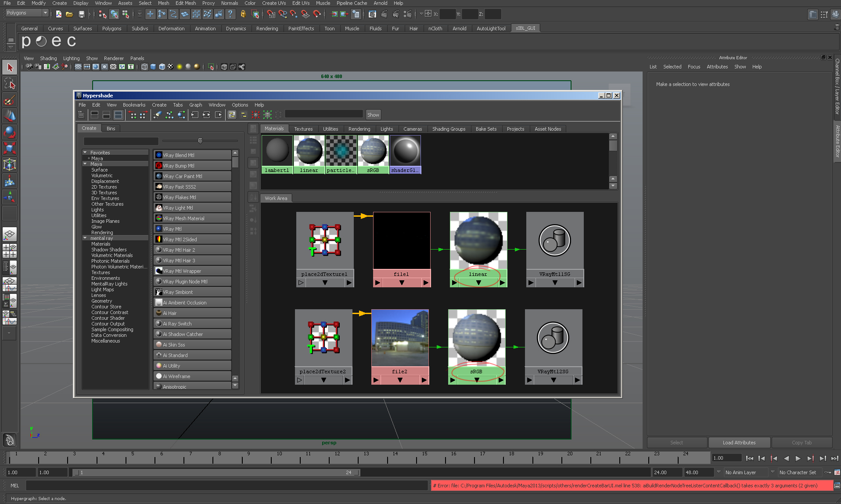Open the Bookmarks menu in Hypershade
The width and height of the screenshot is (841, 504).
point(134,105)
